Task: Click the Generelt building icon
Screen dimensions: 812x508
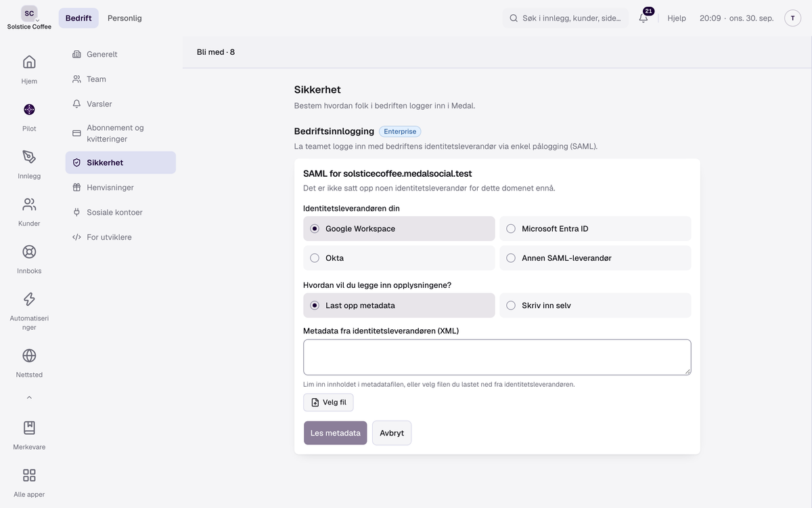Action: pyautogui.click(x=76, y=54)
